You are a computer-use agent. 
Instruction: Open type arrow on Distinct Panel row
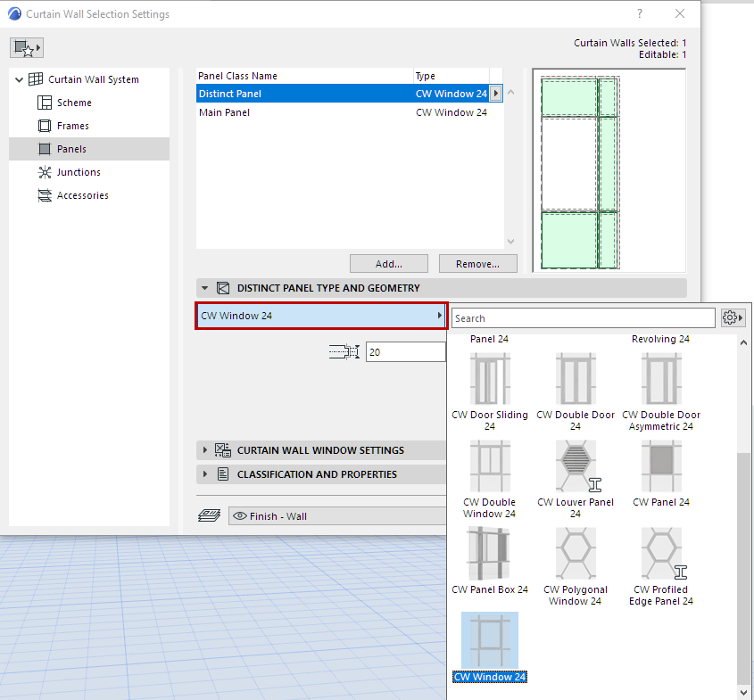pyautogui.click(x=496, y=94)
